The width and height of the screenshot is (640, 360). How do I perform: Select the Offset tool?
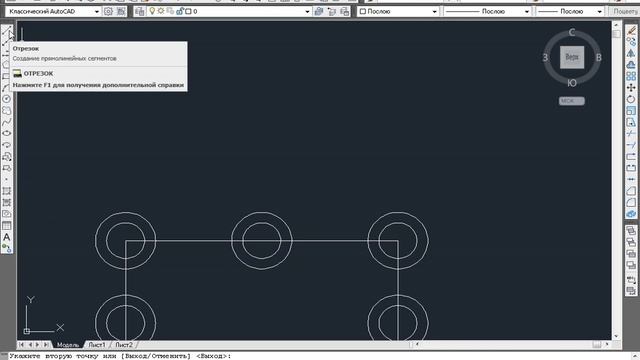tap(631, 64)
